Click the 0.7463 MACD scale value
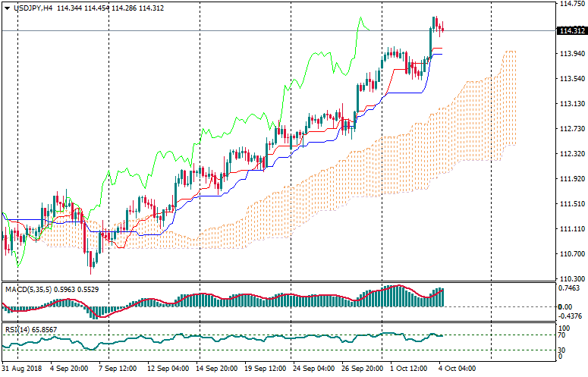 [570, 289]
